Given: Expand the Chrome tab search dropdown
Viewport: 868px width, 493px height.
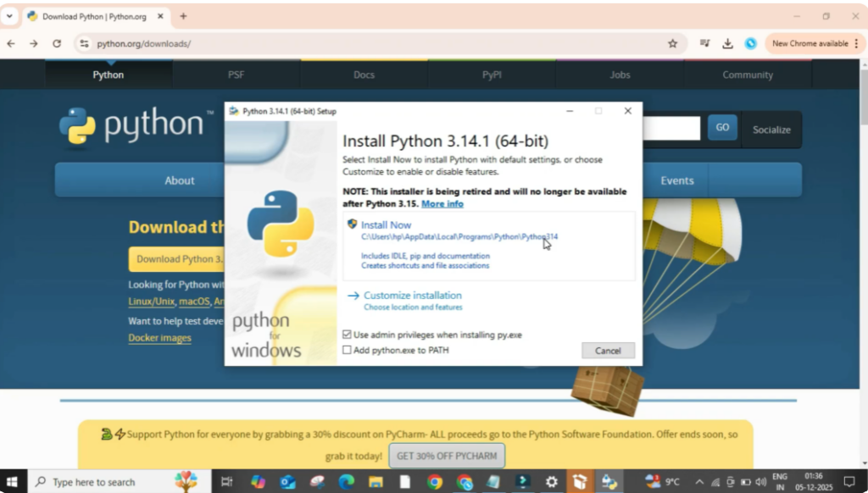Looking at the screenshot, I should tap(10, 16).
